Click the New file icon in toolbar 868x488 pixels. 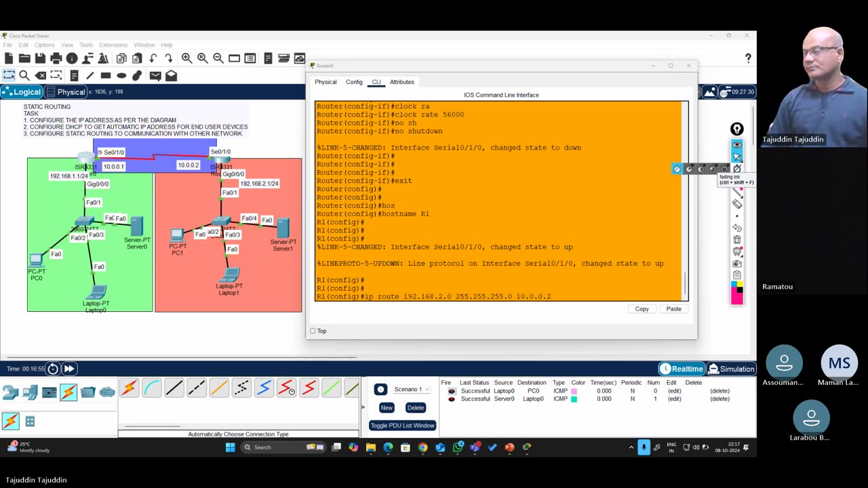click(x=9, y=58)
